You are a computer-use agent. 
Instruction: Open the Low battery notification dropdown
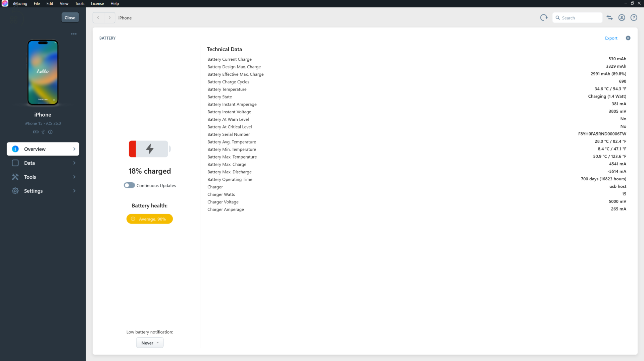click(x=150, y=343)
